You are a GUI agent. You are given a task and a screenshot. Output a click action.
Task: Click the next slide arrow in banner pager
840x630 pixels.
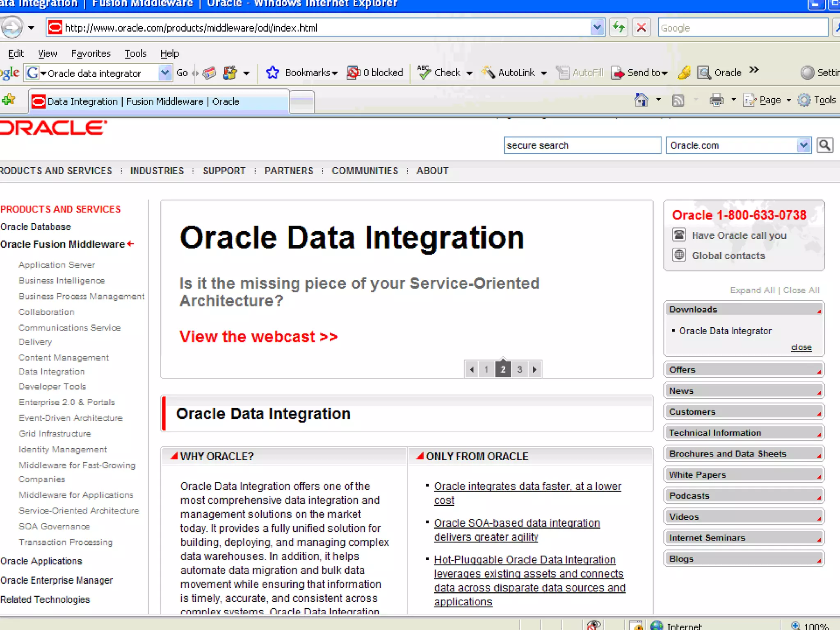[534, 370]
